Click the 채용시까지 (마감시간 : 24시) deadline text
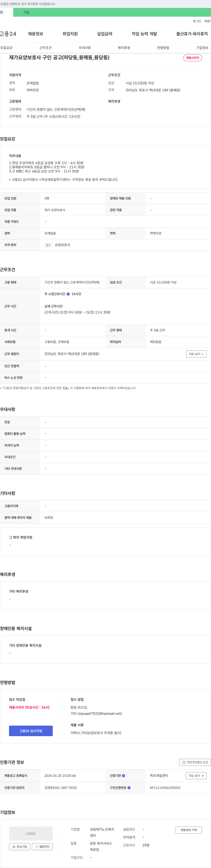This screenshot has width=211, height=868. coord(29,707)
